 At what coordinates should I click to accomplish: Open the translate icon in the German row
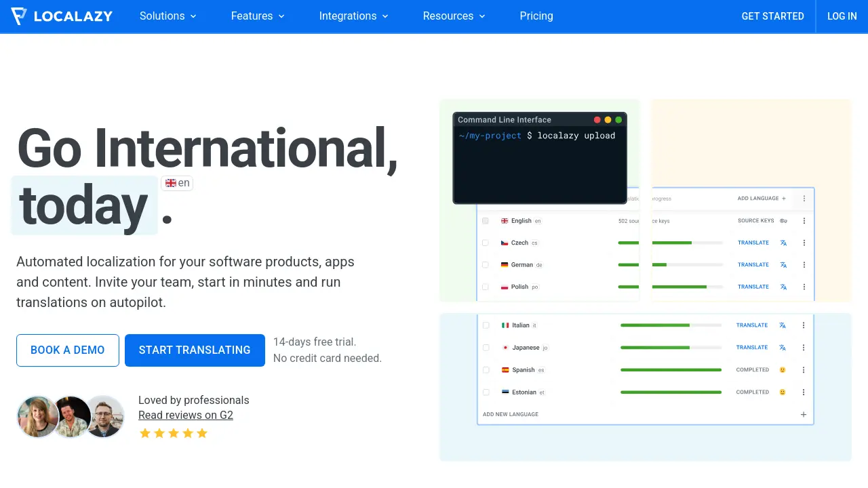(x=783, y=265)
